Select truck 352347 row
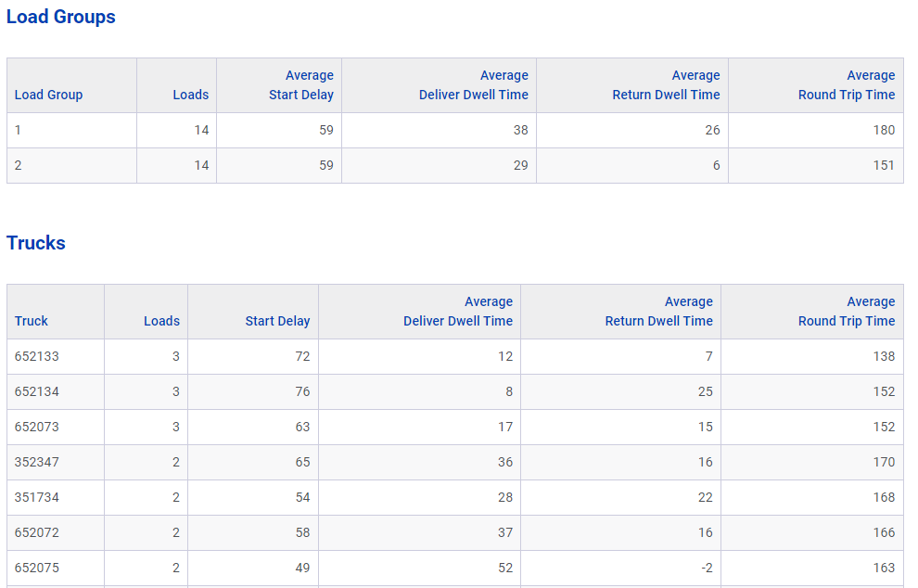Viewport: 918px width, 588px height. [x=455, y=462]
